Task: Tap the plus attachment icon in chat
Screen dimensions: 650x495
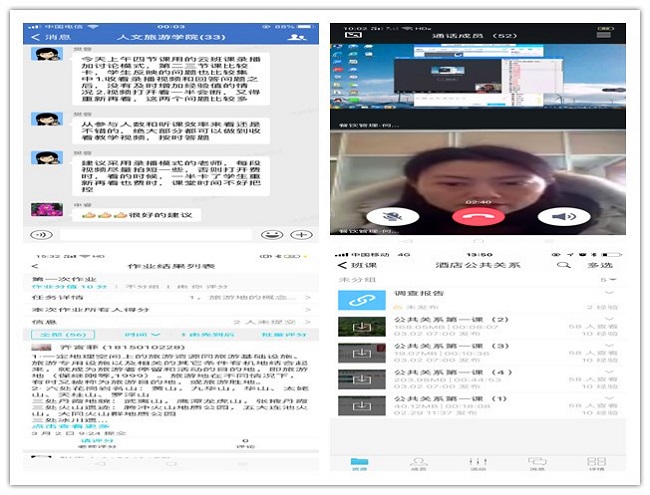Action: pyautogui.click(x=300, y=234)
